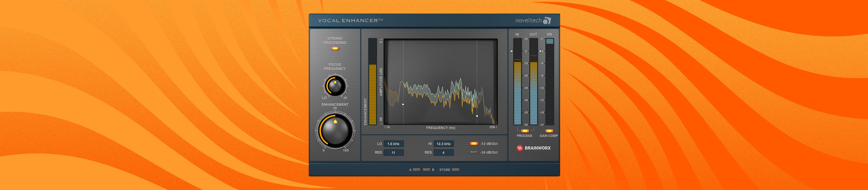This screenshot has height=190, width=868.
Task: Click the Brainworx logo icon
Action: [520, 148]
